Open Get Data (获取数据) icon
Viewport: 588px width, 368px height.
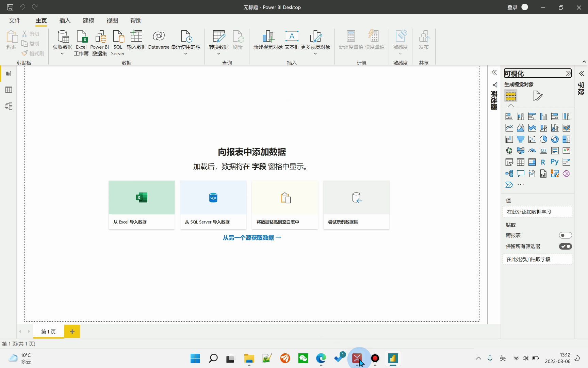(x=62, y=36)
